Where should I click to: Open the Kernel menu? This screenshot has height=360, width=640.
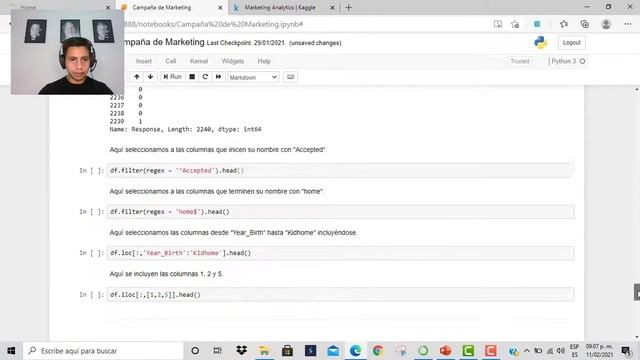(x=199, y=61)
